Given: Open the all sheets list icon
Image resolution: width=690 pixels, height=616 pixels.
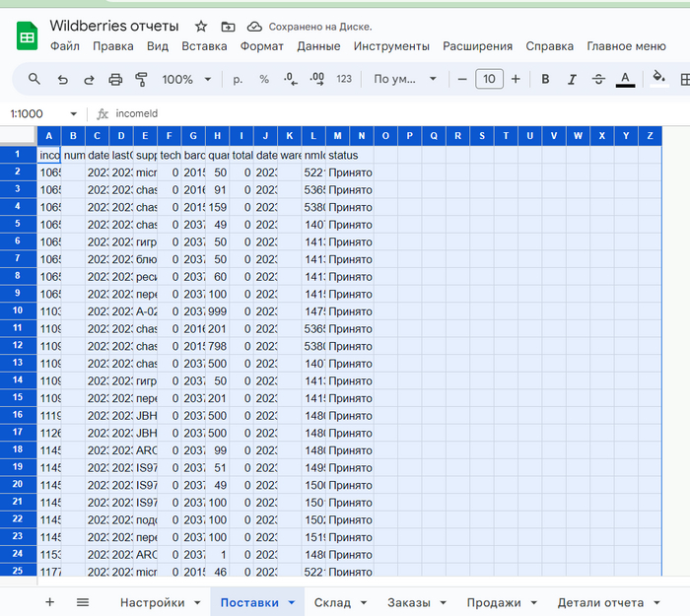Looking at the screenshot, I should click(83, 602).
